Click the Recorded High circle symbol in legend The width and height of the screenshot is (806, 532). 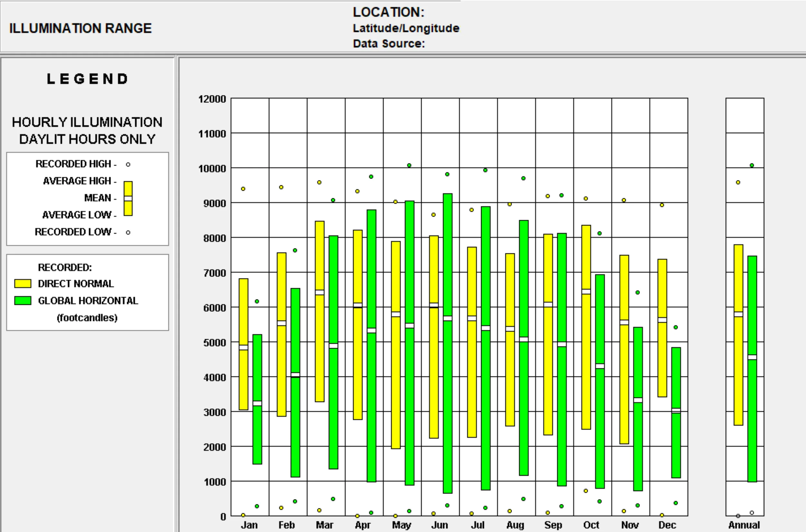click(x=128, y=165)
